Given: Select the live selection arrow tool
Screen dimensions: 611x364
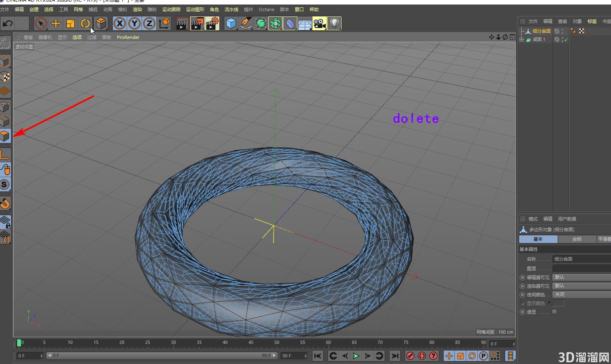Looking at the screenshot, I should (41, 23).
